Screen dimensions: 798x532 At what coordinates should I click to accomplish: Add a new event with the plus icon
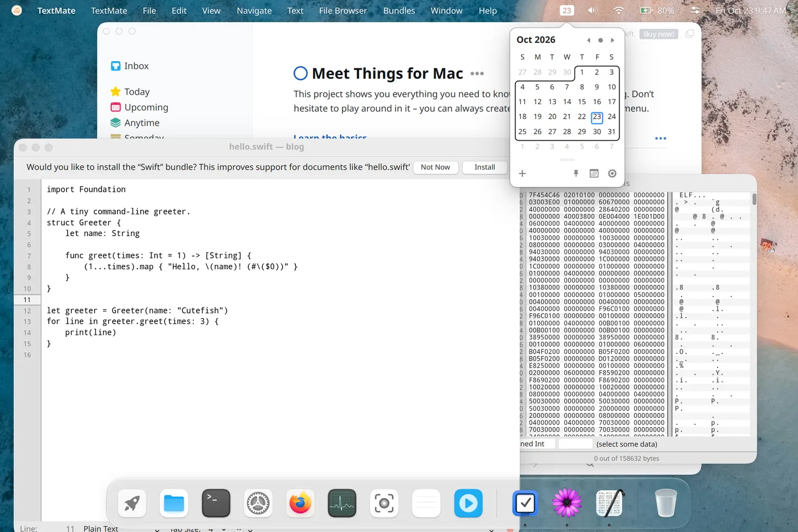click(x=522, y=173)
